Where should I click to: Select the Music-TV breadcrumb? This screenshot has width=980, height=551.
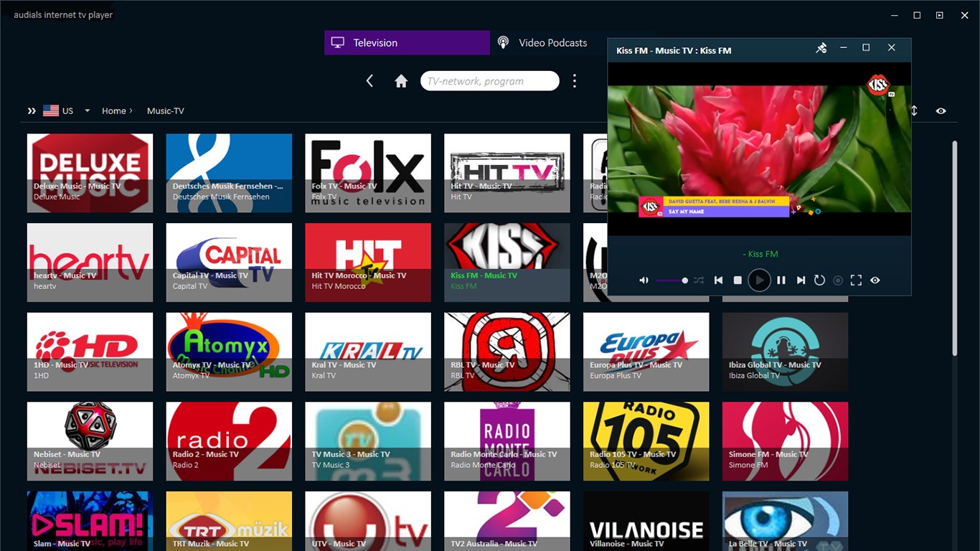tap(166, 111)
